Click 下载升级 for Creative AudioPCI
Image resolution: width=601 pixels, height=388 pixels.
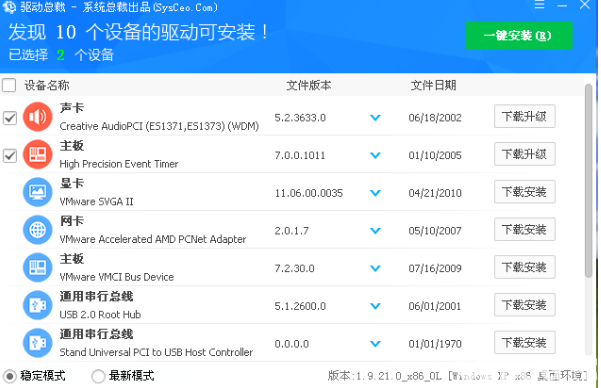pyautogui.click(x=524, y=116)
